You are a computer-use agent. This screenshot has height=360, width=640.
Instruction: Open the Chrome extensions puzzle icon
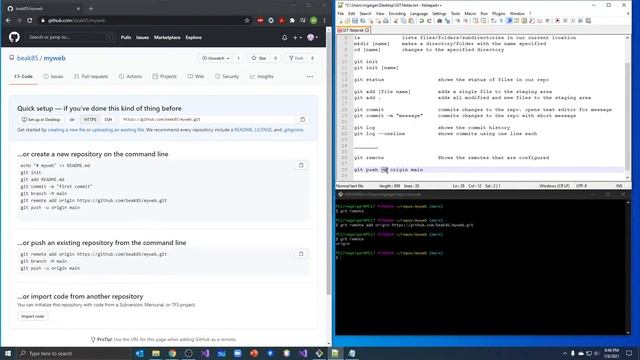[292, 20]
